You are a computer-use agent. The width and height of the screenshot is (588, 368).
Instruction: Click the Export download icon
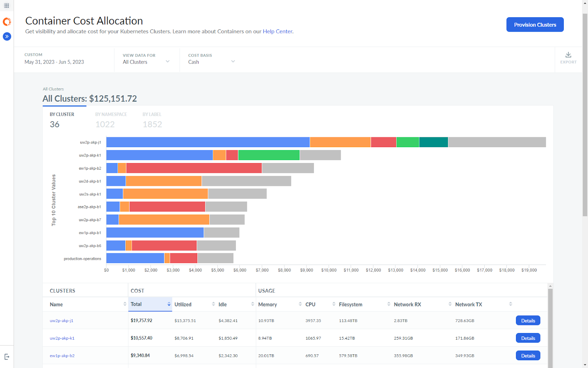click(x=568, y=55)
